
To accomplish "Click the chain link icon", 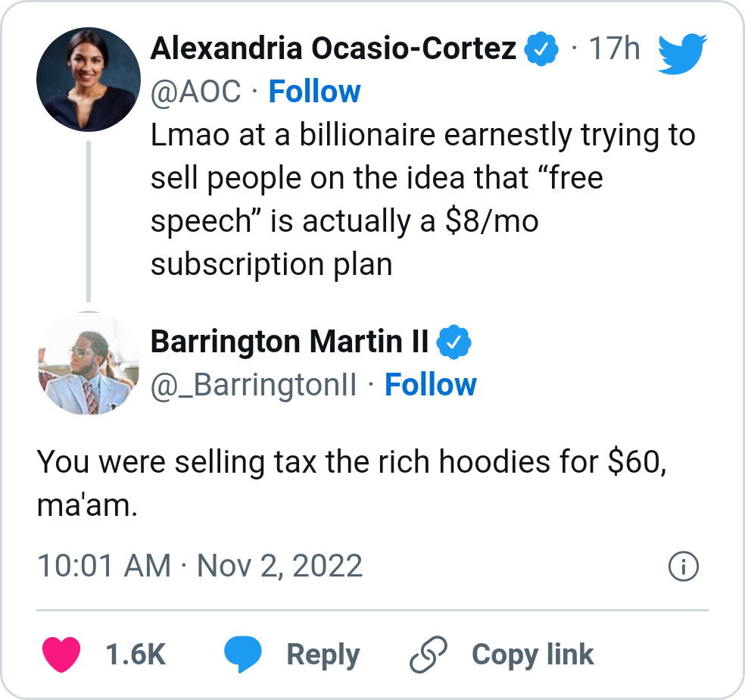I will tap(428, 655).
